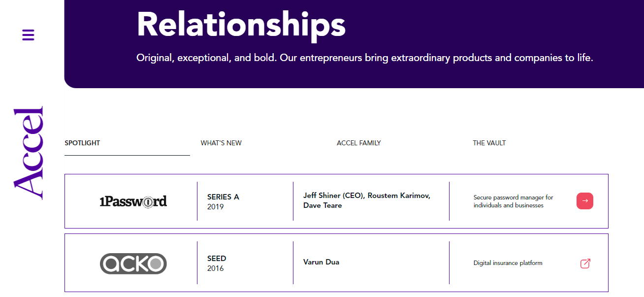Open ACKO's external link icon
The image size is (644, 297).
585,264
